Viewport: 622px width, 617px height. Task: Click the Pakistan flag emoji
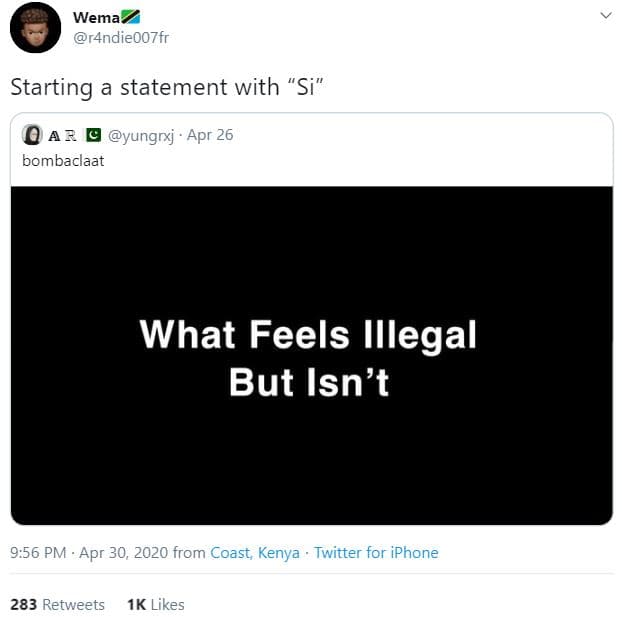(x=94, y=135)
